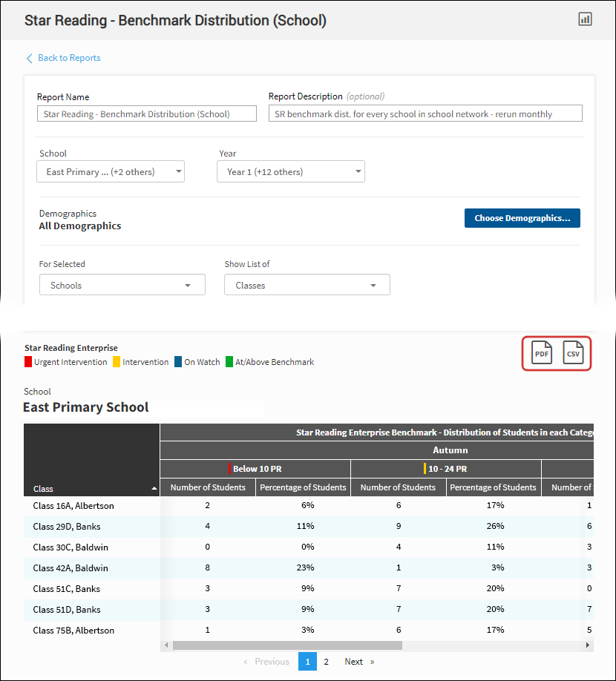This screenshot has width=616, height=681.
Task: Click East Primary School heading
Action: [86, 407]
